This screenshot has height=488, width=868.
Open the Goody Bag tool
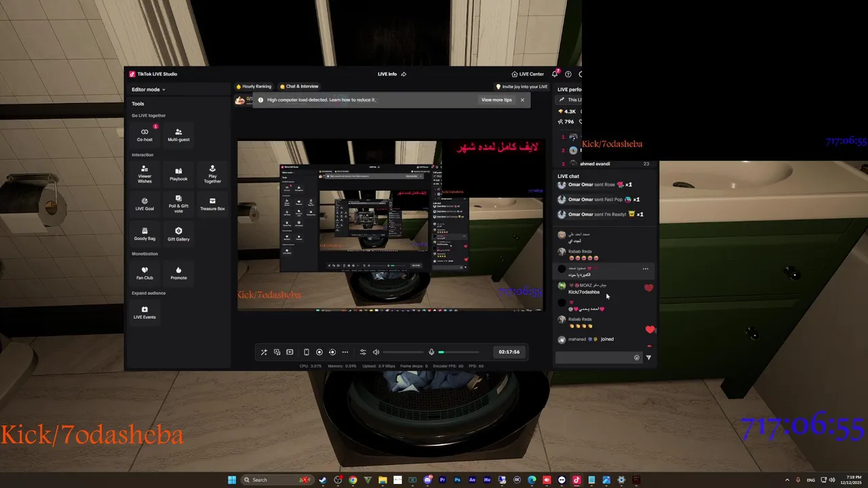[x=144, y=234]
